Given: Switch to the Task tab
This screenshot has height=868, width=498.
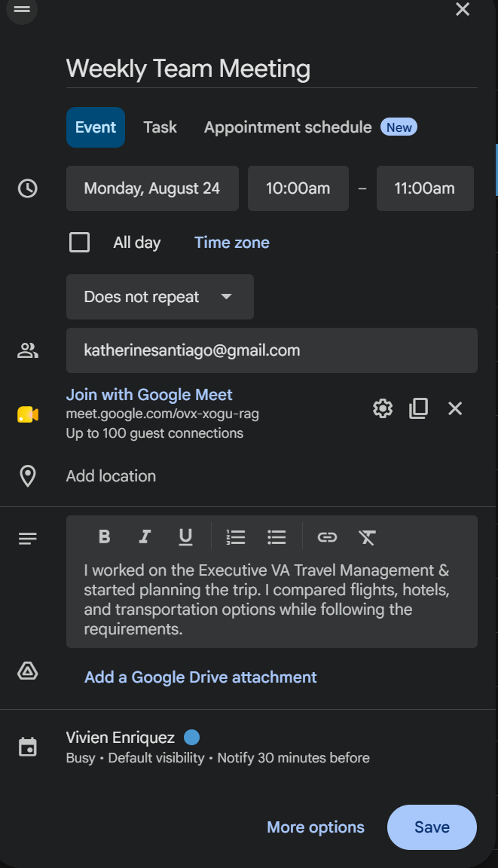Looking at the screenshot, I should pyautogui.click(x=160, y=127).
